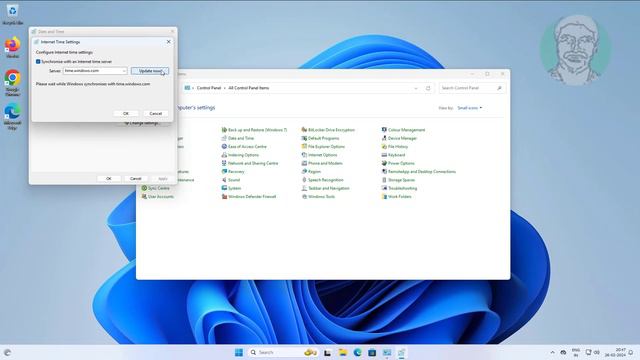Open Microsoft Edge from taskbar

(358, 352)
